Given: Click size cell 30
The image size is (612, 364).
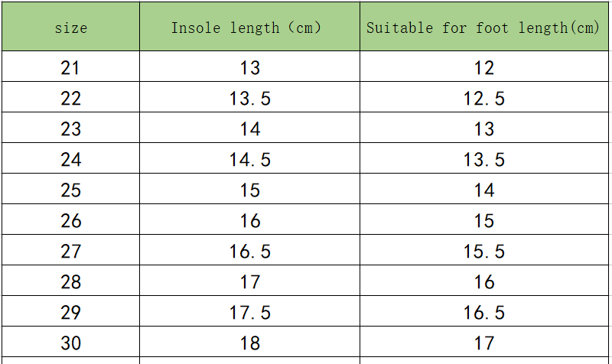Looking at the screenshot, I should (x=70, y=343).
